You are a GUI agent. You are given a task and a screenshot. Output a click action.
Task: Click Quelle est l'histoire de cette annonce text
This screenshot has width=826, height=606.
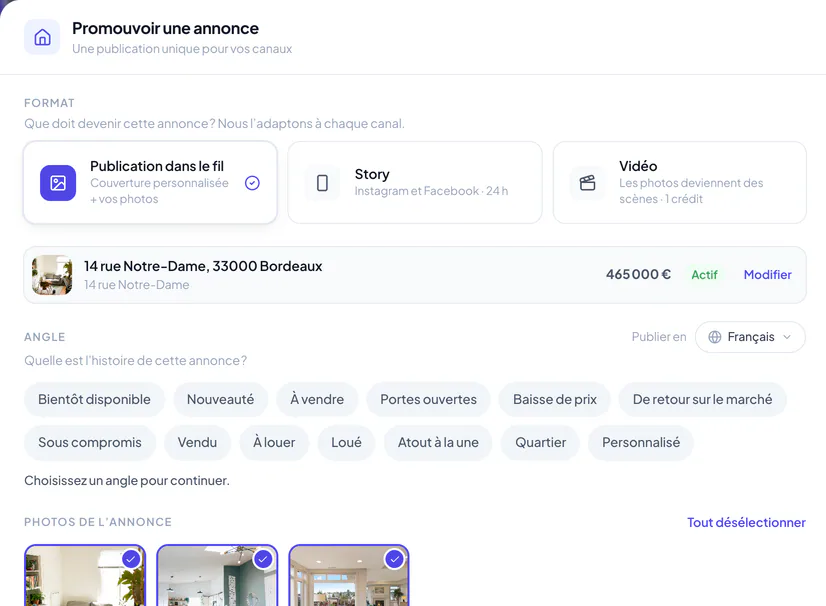[x=135, y=360]
